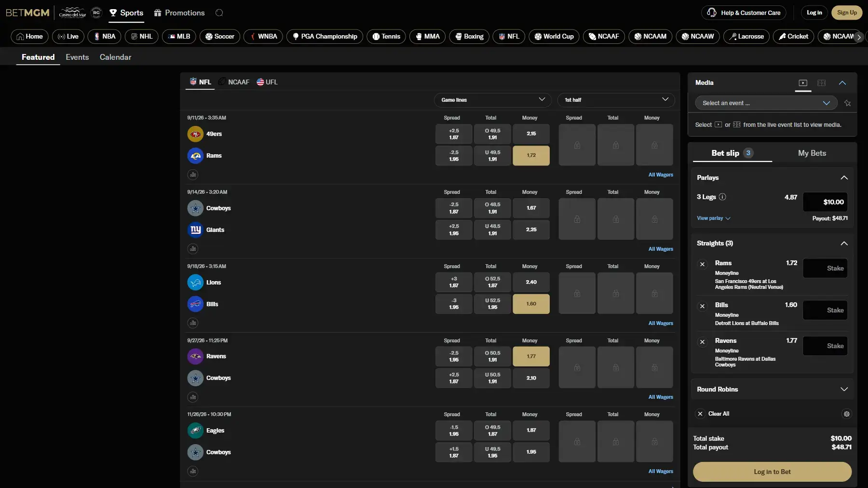868x488 pixels.
Task: Click the 49ers team logo
Action: tap(195, 134)
